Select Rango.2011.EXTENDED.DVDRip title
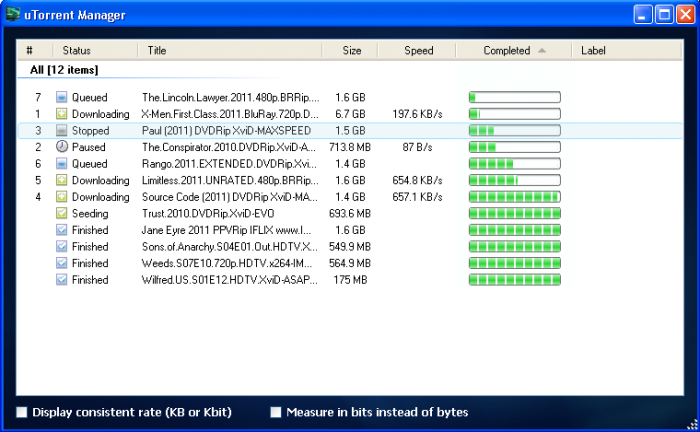The width and height of the screenshot is (700, 432). coord(229,164)
